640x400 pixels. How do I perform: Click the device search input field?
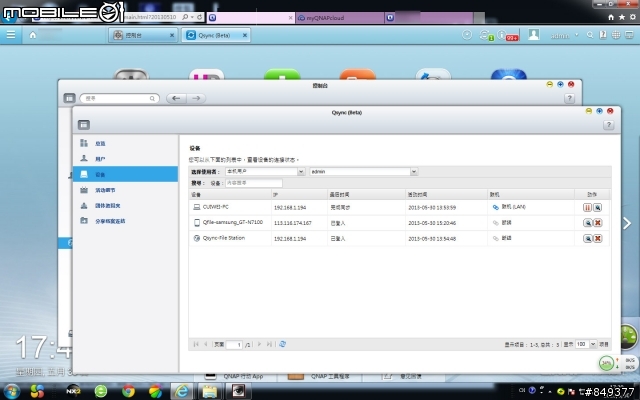tap(254, 183)
